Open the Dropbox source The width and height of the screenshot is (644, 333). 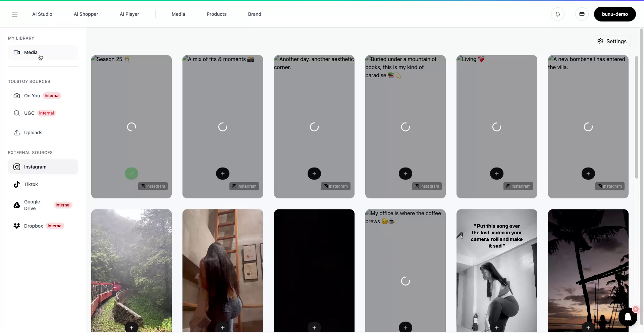pyautogui.click(x=34, y=226)
